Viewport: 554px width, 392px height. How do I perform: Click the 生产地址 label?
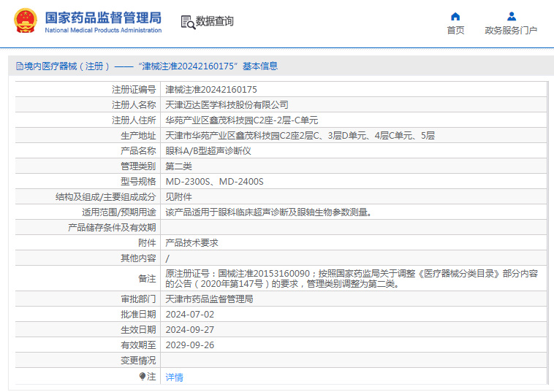tap(138, 136)
